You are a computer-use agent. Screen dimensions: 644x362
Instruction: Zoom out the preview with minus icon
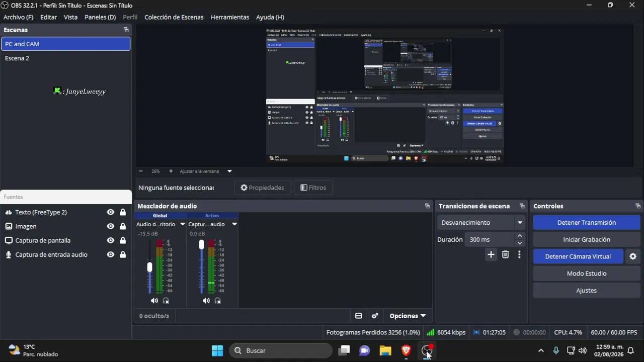click(x=141, y=171)
